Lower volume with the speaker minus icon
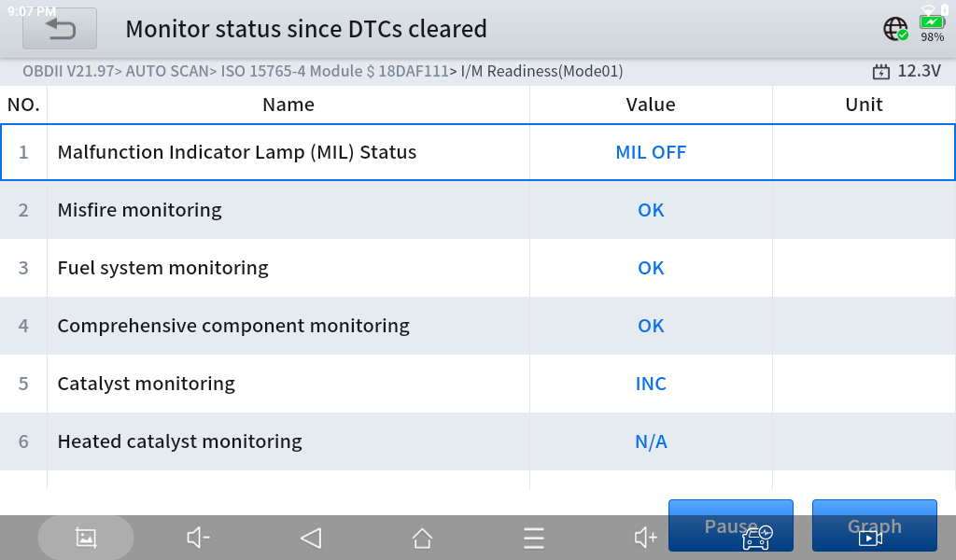The height and width of the screenshot is (560, 956). (198, 538)
